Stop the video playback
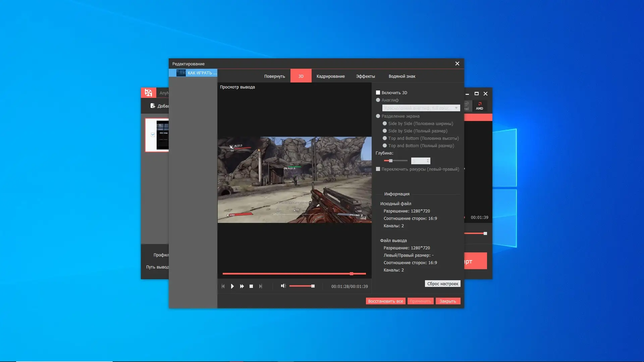The image size is (644, 362). click(x=251, y=286)
